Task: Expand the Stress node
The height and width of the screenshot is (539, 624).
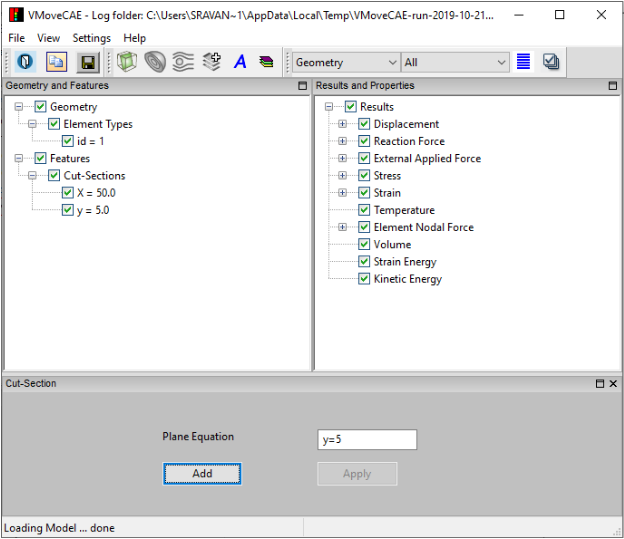Action: click(x=342, y=176)
